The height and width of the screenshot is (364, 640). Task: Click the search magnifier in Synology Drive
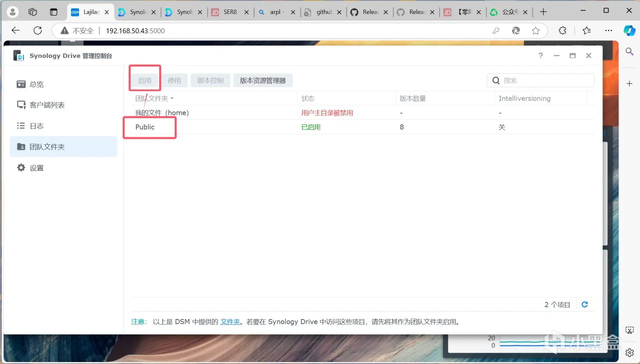[x=496, y=80]
